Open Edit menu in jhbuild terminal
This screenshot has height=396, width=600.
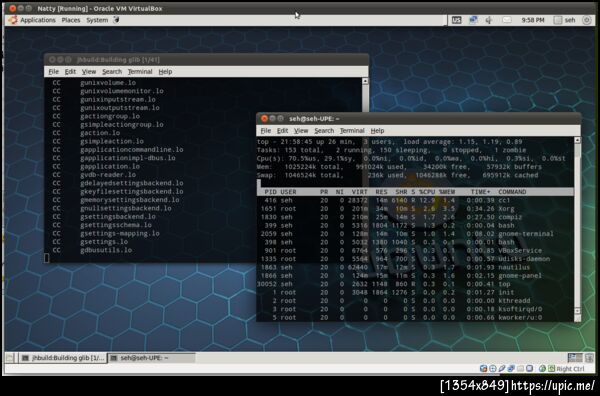point(70,72)
